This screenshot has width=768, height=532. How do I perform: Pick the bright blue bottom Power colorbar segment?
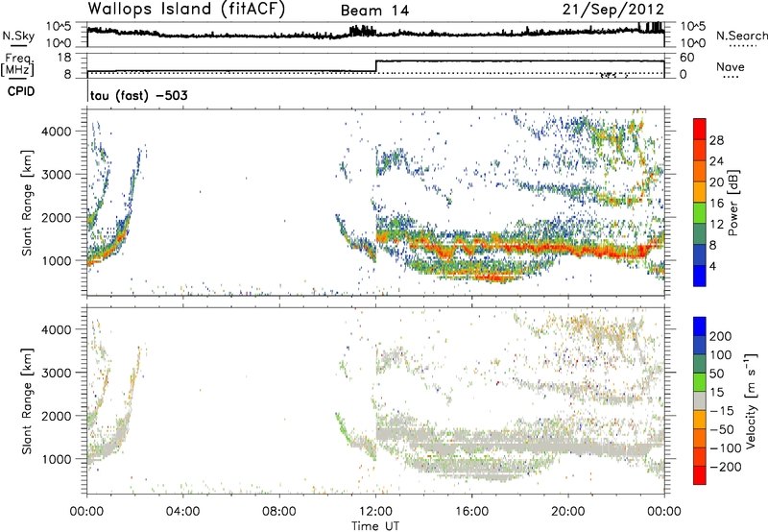pos(700,276)
